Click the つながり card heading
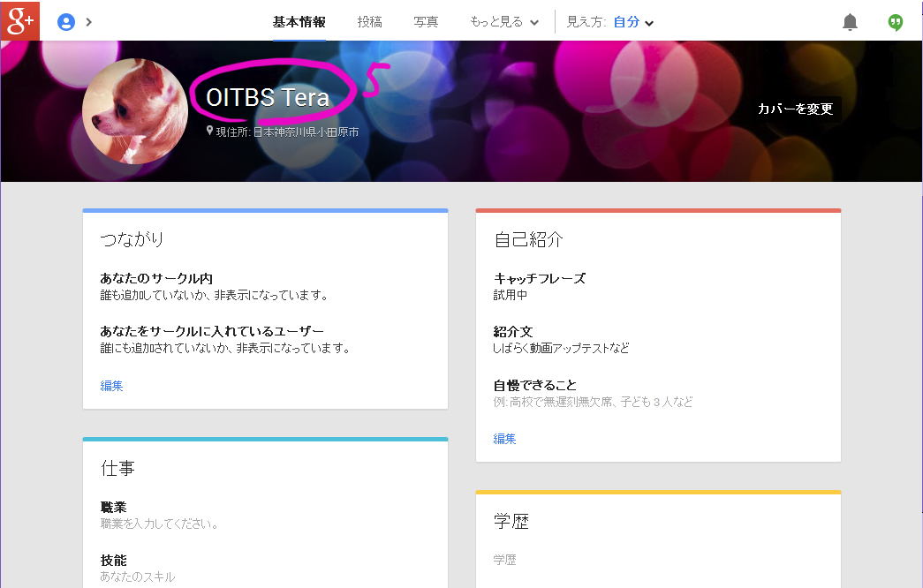The image size is (923, 588). 132,239
